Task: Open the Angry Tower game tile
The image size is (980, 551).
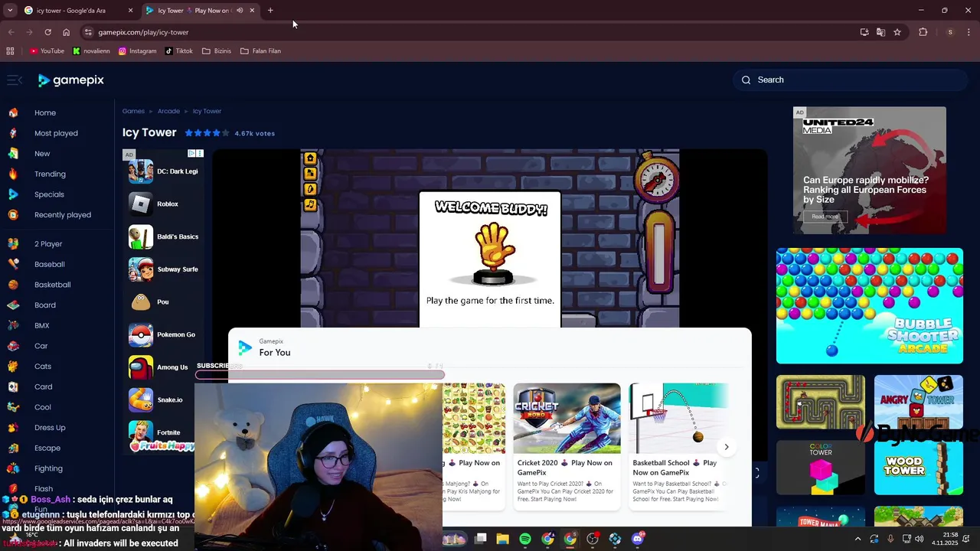Action: pos(919,402)
